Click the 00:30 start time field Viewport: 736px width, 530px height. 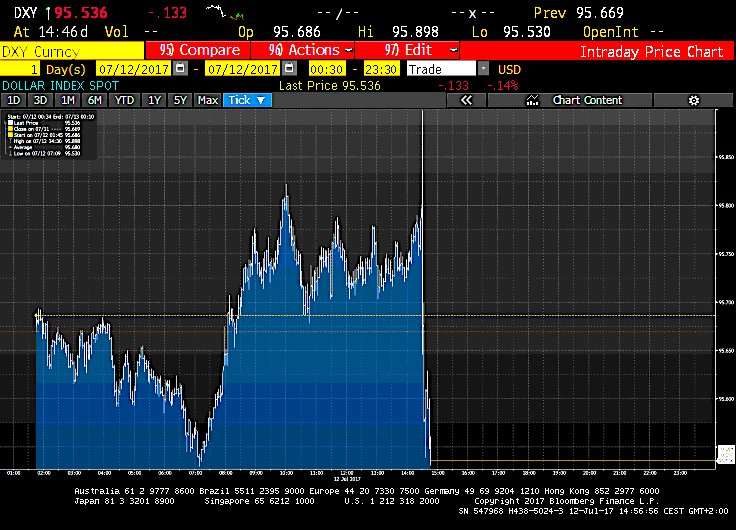[327, 69]
